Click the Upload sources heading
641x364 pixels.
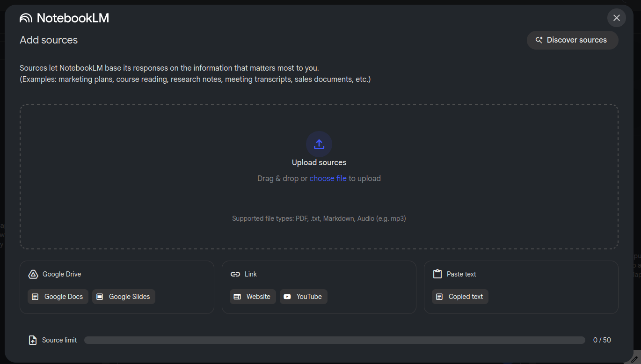pyautogui.click(x=319, y=162)
